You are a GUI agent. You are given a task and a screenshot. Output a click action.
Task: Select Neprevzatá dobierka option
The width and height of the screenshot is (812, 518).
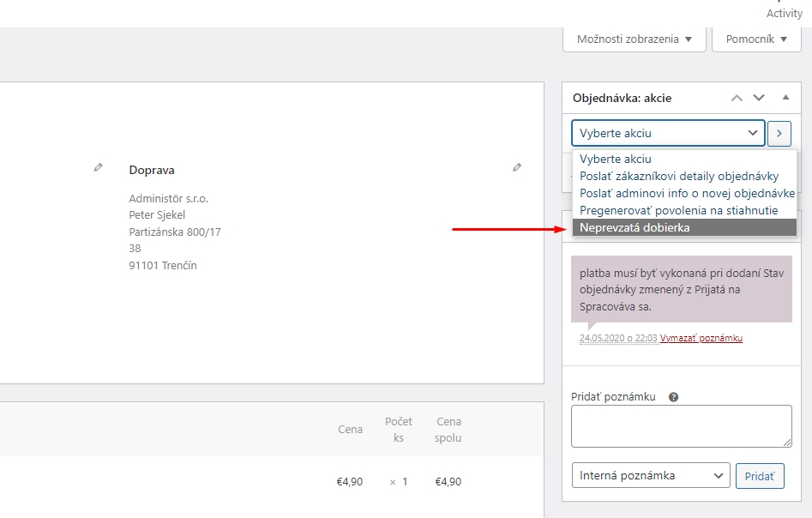click(x=684, y=227)
